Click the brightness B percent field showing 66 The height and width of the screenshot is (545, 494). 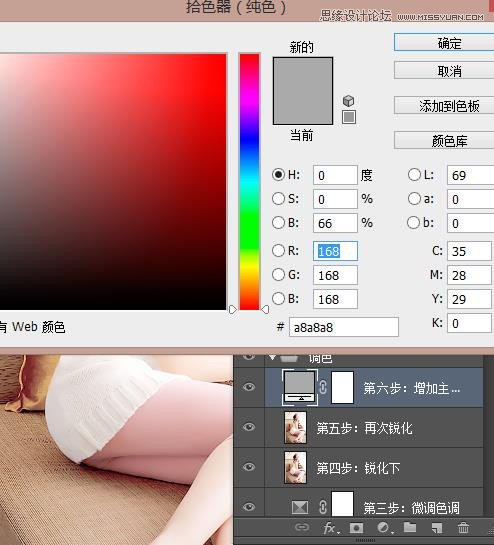(335, 223)
